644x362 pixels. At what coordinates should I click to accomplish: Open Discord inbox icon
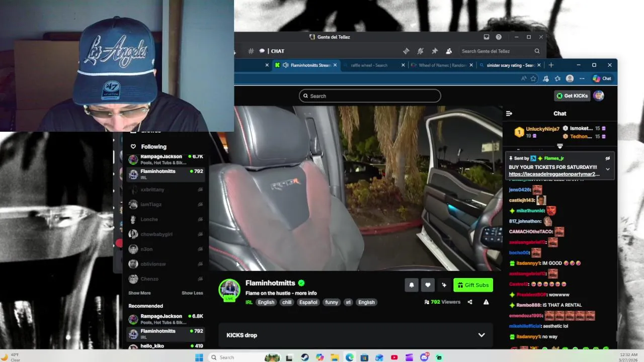coord(487,37)
